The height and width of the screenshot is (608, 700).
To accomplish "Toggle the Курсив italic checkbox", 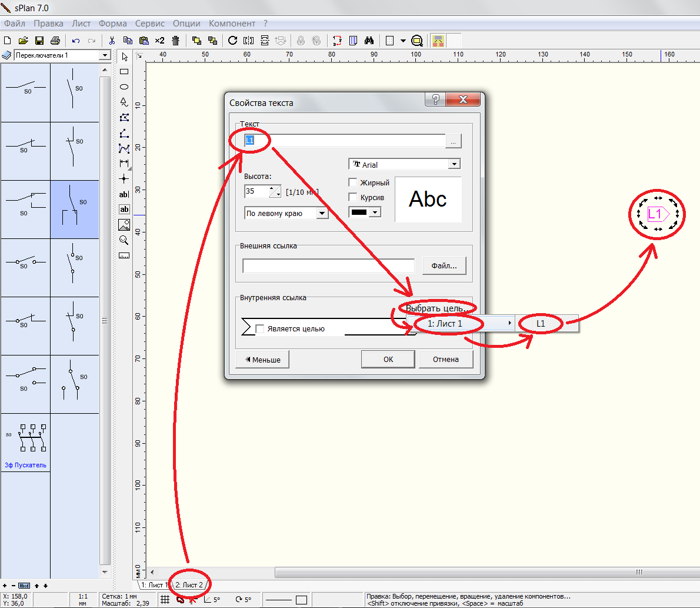I will point(353,197).
